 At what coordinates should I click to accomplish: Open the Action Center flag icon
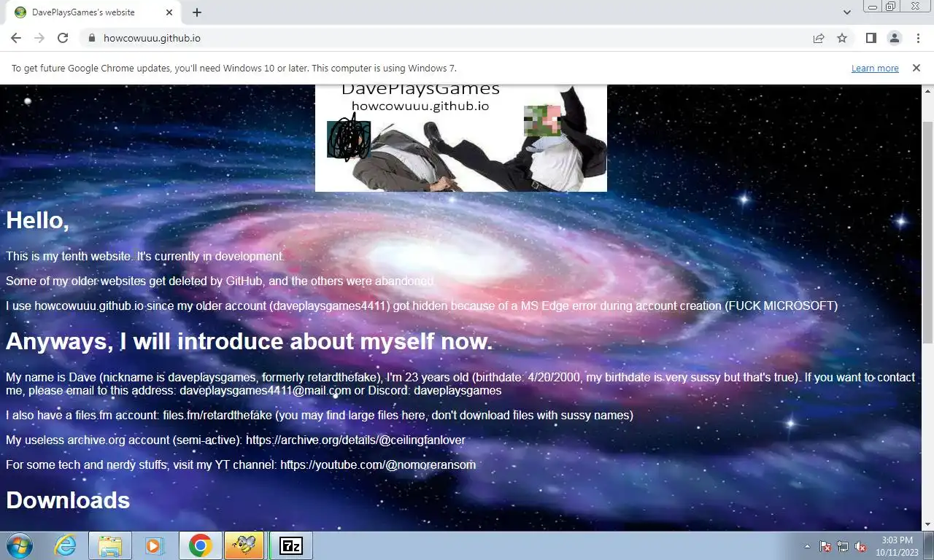(825, 546)
